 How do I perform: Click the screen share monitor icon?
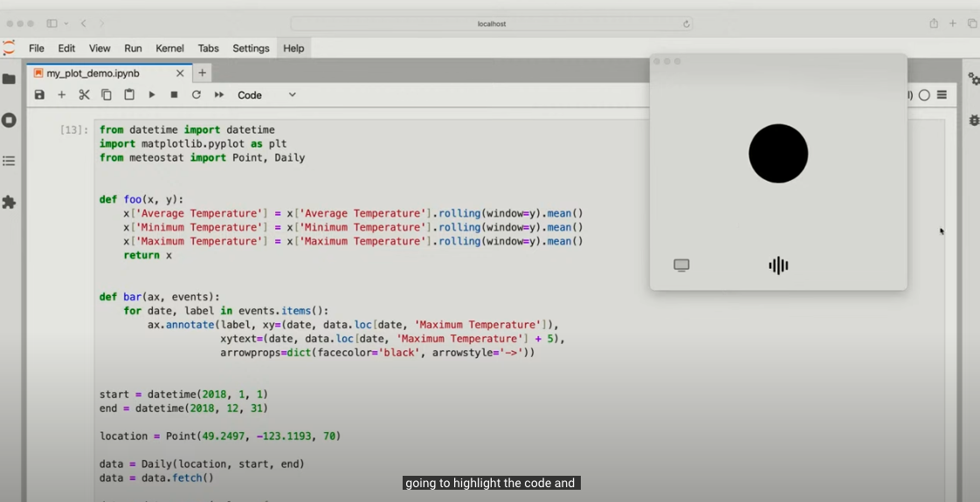point(682,265)
